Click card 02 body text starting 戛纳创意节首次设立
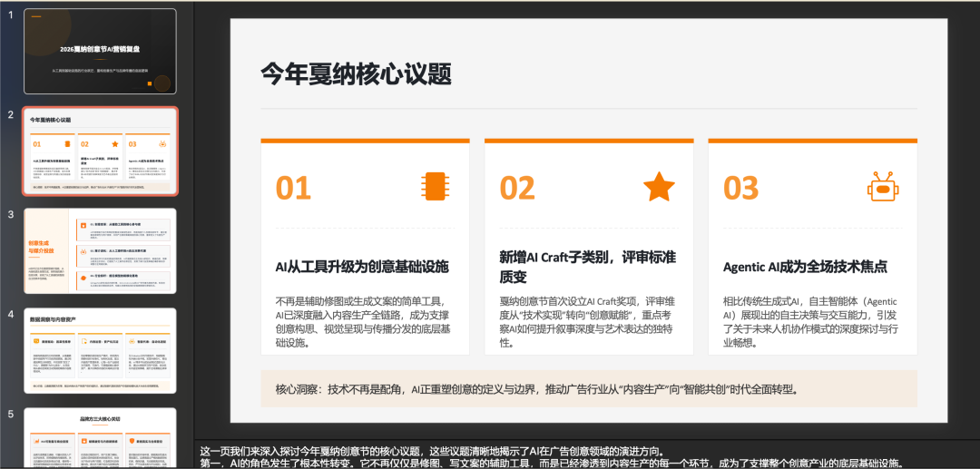The width and height of the screenshot is (980, 469). tap(587, 322)
